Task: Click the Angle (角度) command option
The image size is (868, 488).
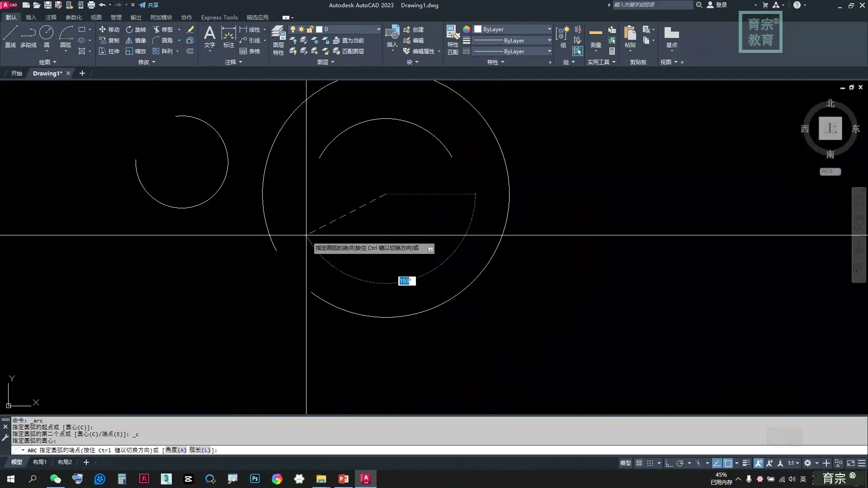Action: [x=176, y=450]
